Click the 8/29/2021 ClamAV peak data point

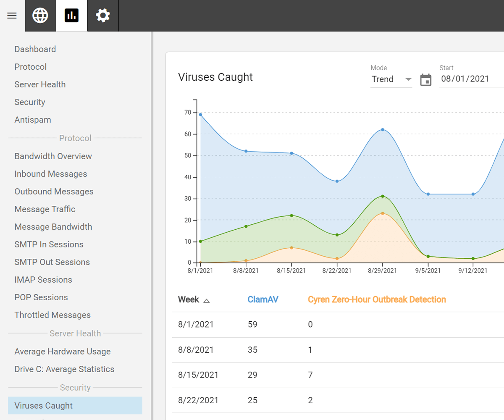point(383,130)
